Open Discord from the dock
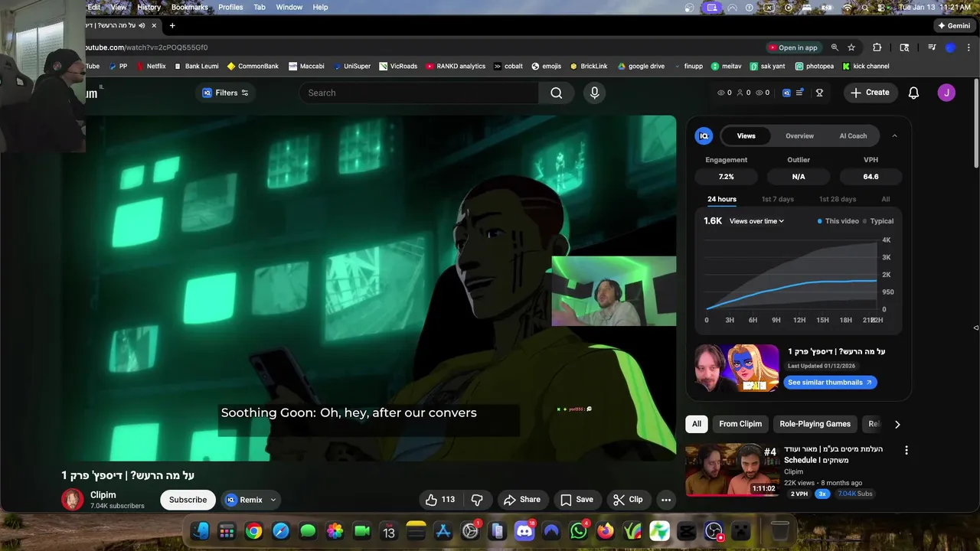 (524, 530)
